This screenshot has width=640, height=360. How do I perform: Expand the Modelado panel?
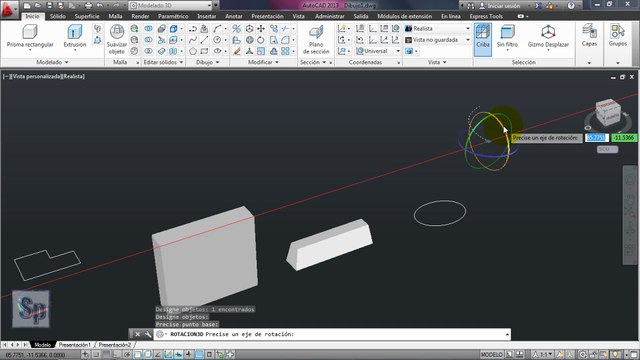tap(52, 62)
